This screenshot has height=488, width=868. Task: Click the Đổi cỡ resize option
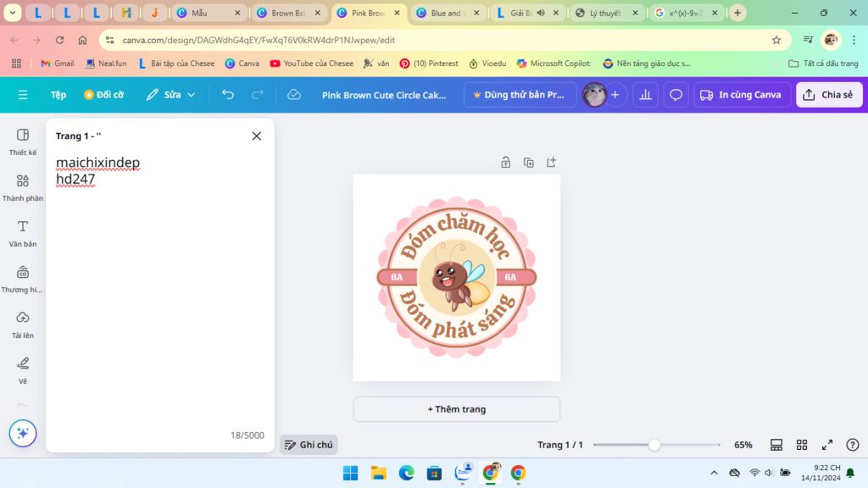[x=103, y=95]
